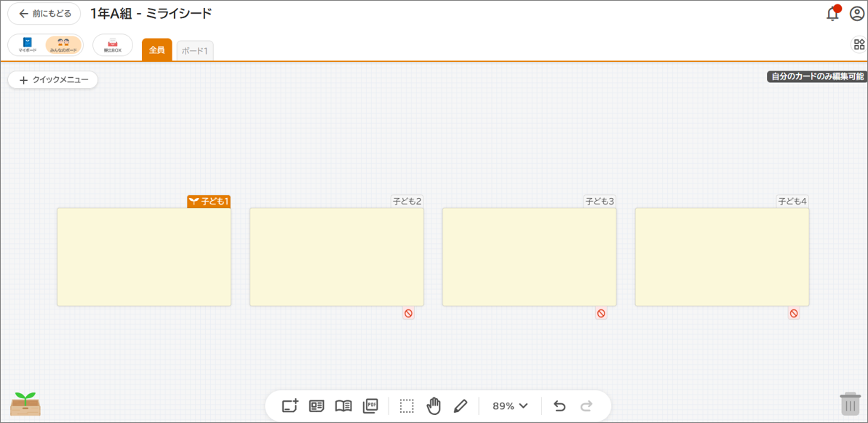Viewport: 868px width, 423px height.
Task: Select the dotted rectangle selection tool
Action: click(x=407, y=406)
